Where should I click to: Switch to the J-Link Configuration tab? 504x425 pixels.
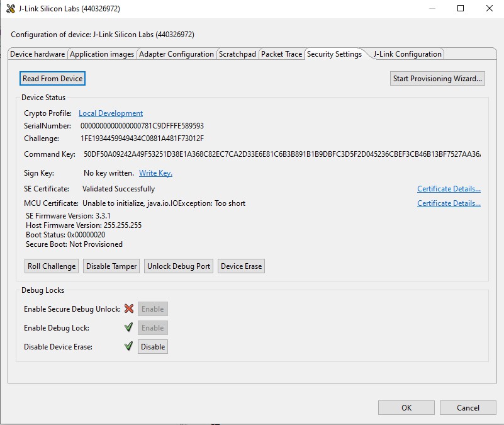click(x=406, y=54)
